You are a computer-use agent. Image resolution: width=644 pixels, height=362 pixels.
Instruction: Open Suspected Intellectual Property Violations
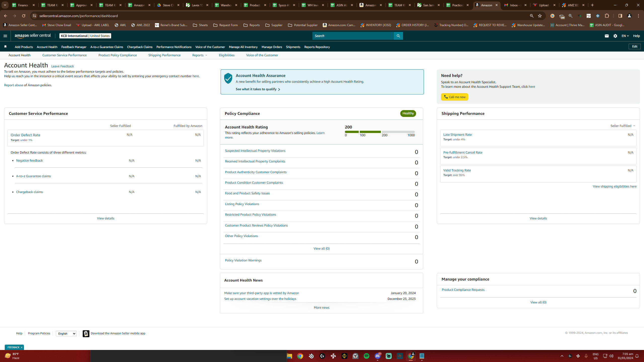[x=255, y=151]
